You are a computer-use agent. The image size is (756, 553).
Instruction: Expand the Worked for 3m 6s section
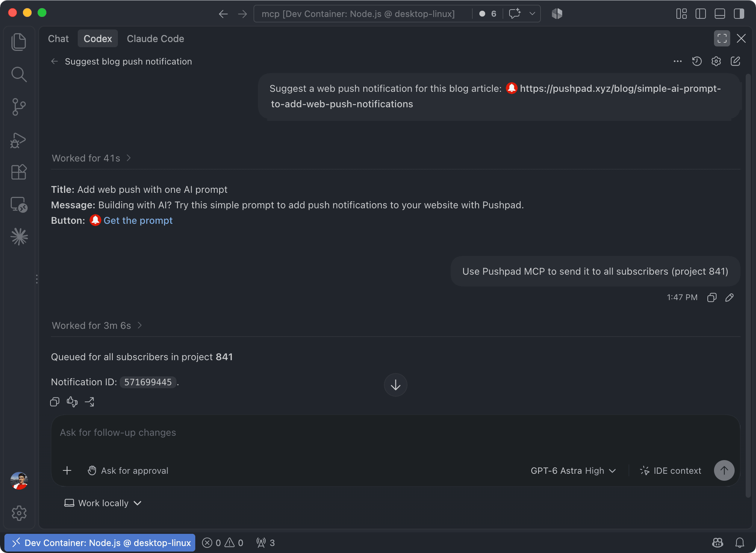click(x=97, y=326)
